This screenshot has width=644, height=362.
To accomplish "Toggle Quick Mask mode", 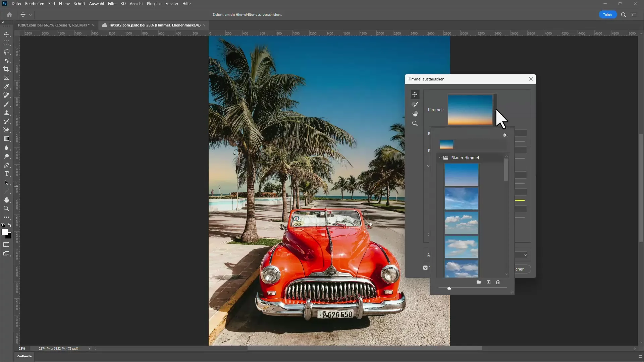I will (x=6, y=245).
